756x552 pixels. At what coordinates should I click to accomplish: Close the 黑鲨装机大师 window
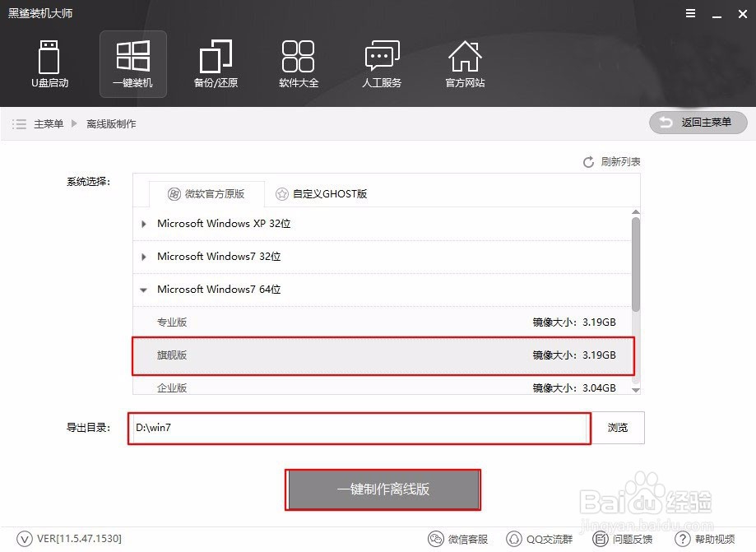click(x=743, y=14)
